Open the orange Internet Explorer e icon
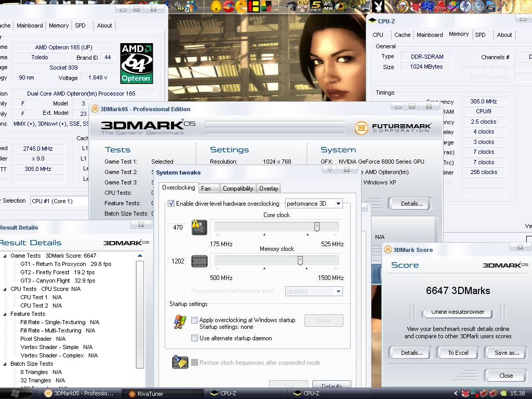Image resolution: width=532 pixels, height=399 pixels. coord(241,6)
